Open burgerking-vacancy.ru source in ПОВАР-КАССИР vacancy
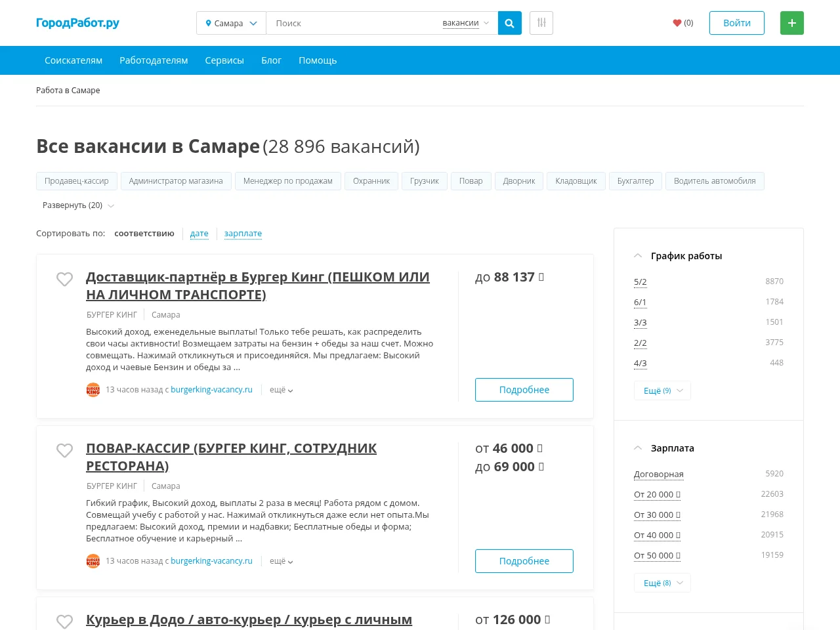Screen dimensions: 840x630 (211, 561)
